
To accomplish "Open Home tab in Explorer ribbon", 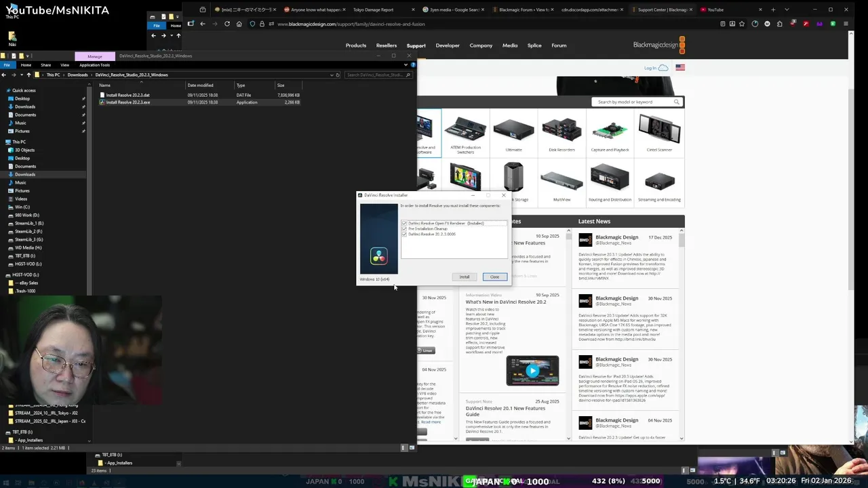I will pos(26,65).
